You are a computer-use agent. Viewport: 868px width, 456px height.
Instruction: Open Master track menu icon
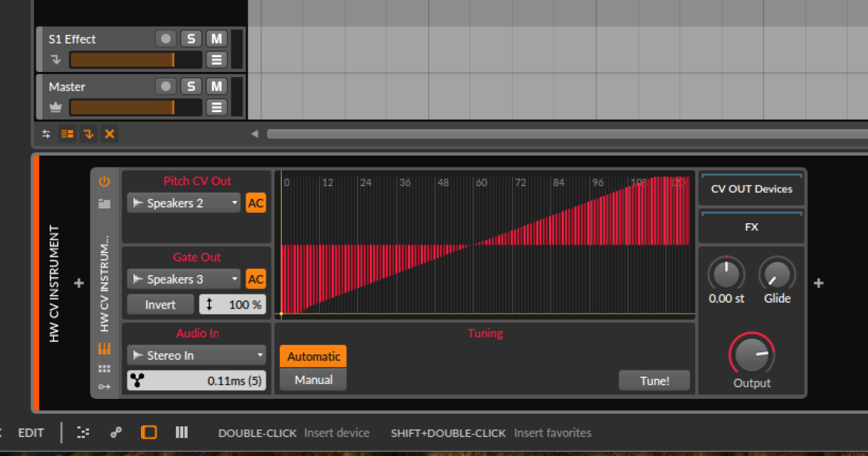tap(217, 108)
